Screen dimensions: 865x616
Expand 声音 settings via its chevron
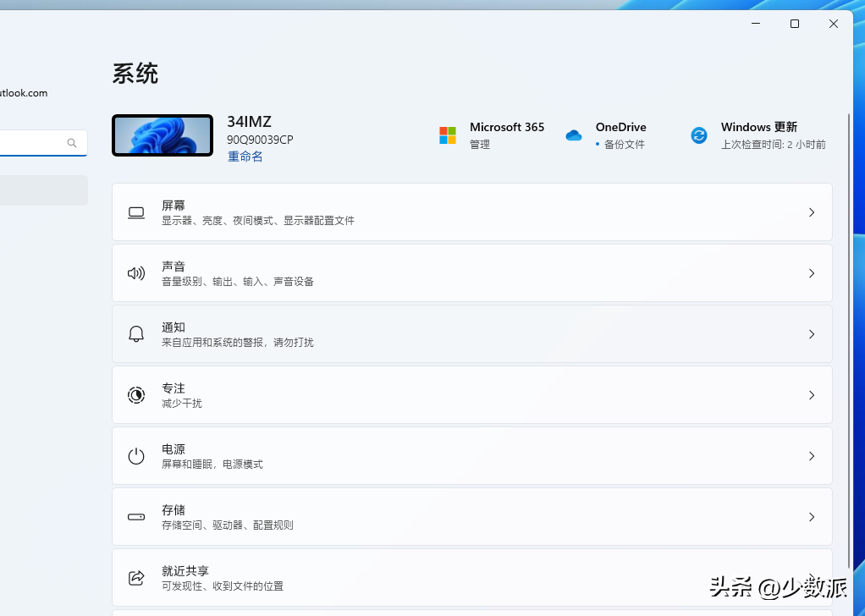[811, 273]
